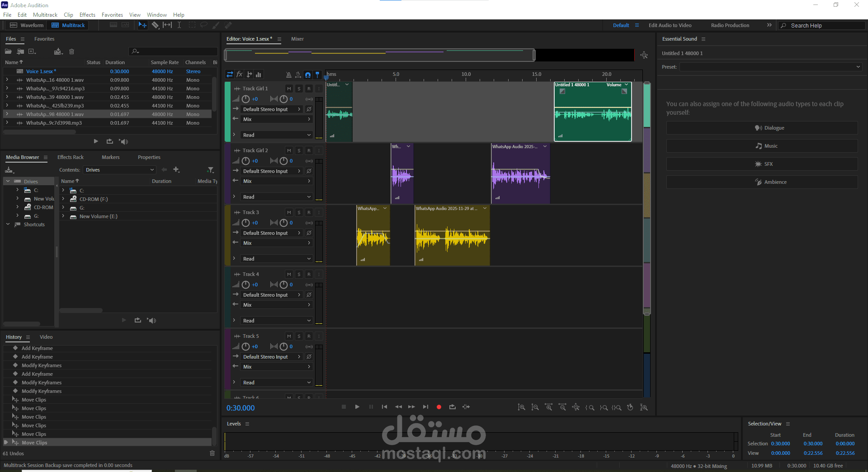
Task: Click the Inputs/Outputs icon in editor toolbar
Action: 230,75
